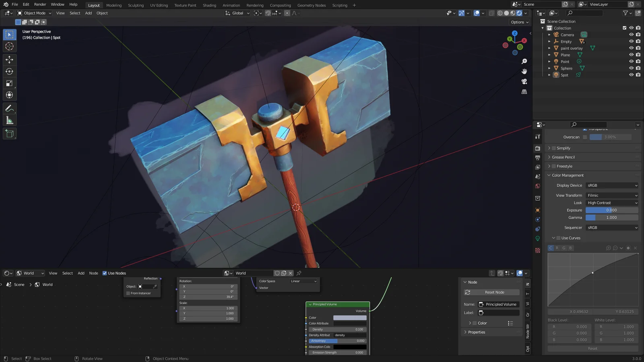Open the View Transform dropdown showing Filmic
Image resolution: width=644 pixels, height=362 pixels.
(x=612, y=195)
